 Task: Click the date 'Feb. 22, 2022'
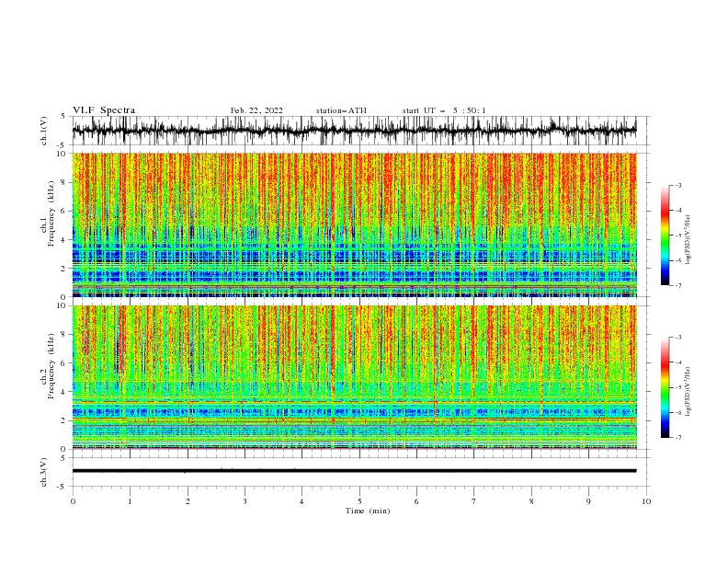pos(256,110)
